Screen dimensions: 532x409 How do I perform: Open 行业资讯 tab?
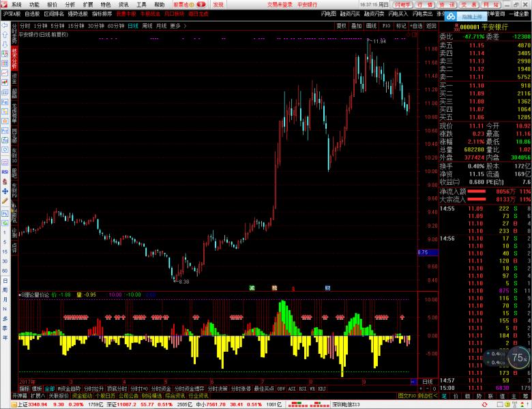click(x=198, y=396)
